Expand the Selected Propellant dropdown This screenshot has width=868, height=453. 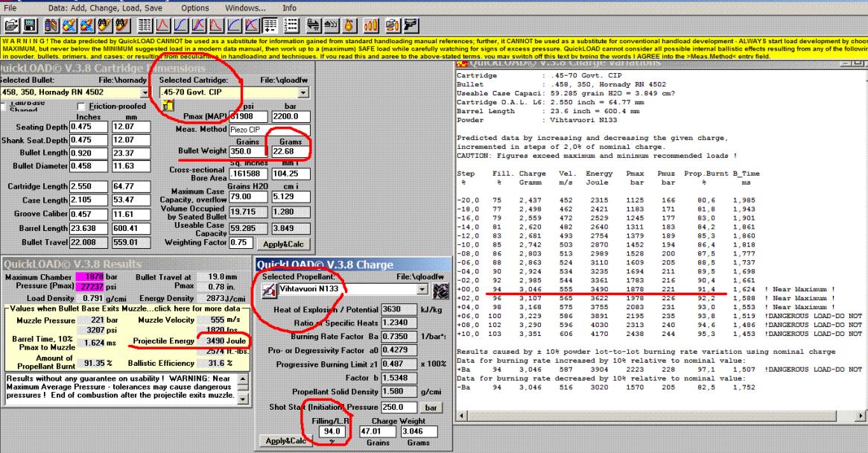[424, 288]
